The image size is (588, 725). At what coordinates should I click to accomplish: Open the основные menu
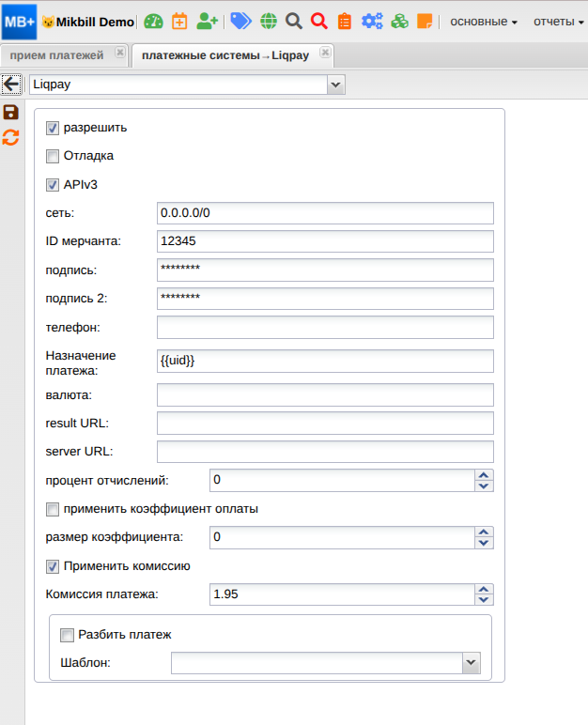484,22
